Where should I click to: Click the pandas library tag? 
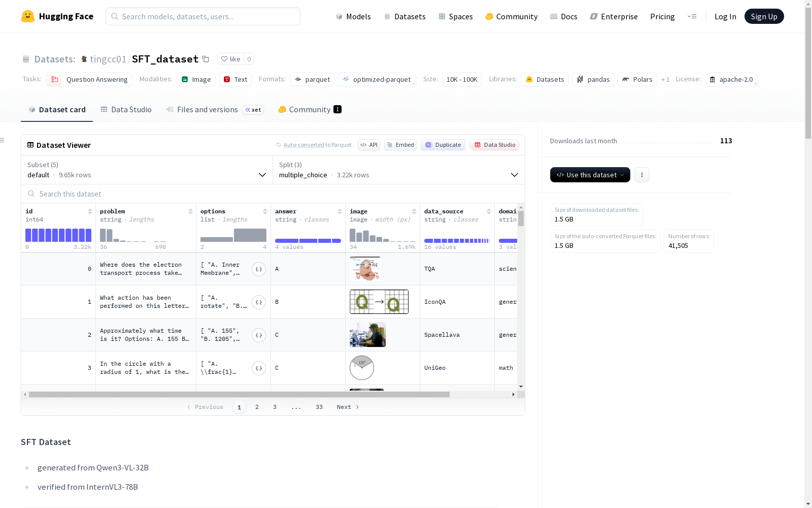pos(593,79)
